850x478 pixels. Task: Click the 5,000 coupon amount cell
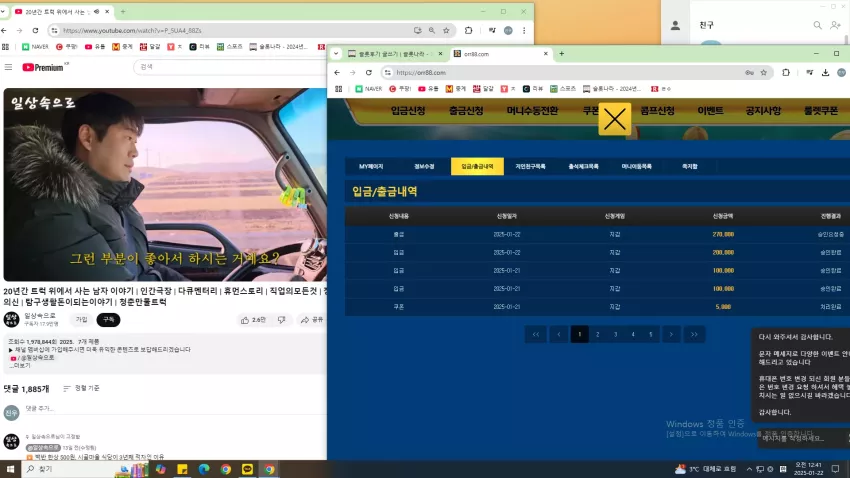tap(723, 307)
